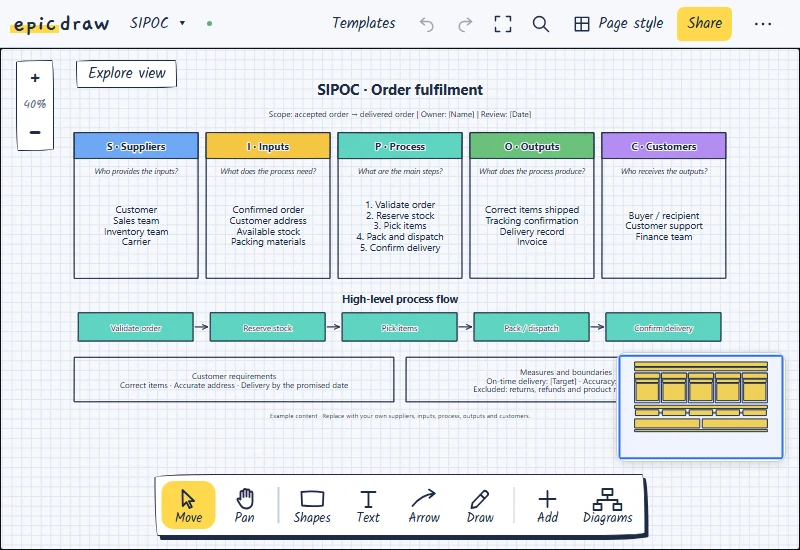The image size is (800, 550).
Task: Open the SIPOC document dropdown
Action: coord(157,23)
